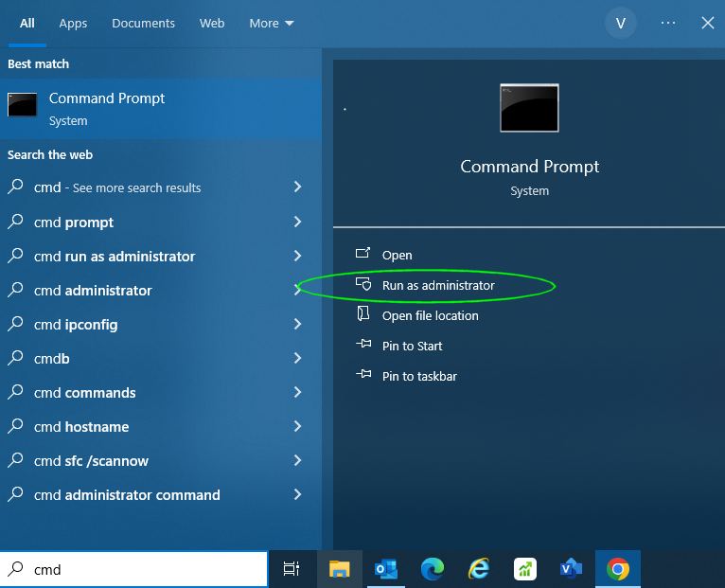Screen dimensions: 725x588
Task: Launch Google Chrome from the taskbar
Action: pos(618,569)
